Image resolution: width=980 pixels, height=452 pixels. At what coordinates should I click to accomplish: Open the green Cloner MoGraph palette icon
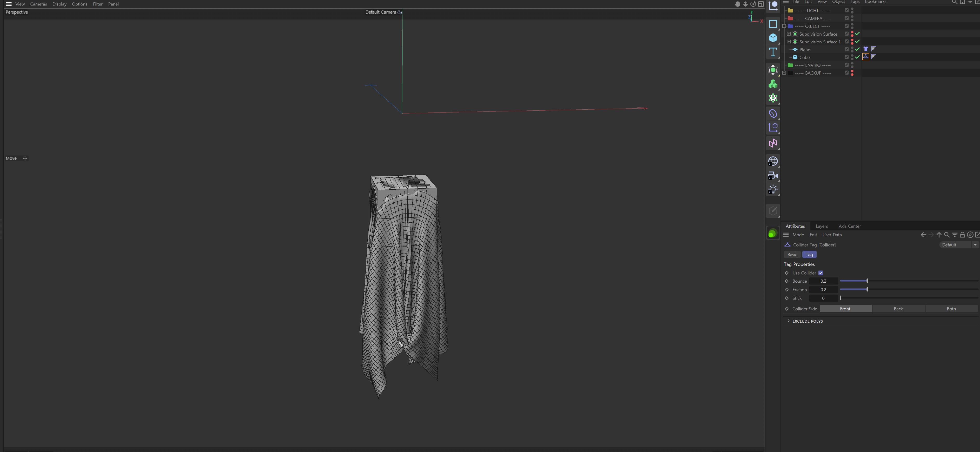(x=773, y=84)
